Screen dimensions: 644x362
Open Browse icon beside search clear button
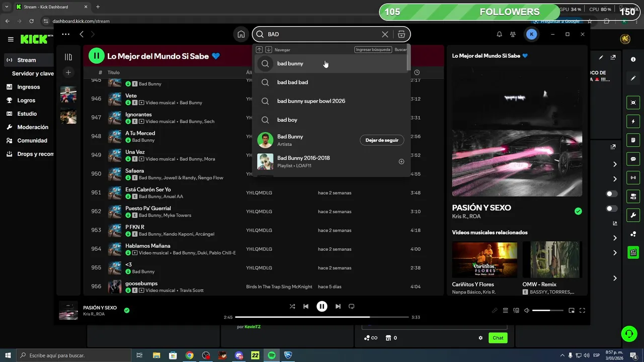click(x=401, y=34)
